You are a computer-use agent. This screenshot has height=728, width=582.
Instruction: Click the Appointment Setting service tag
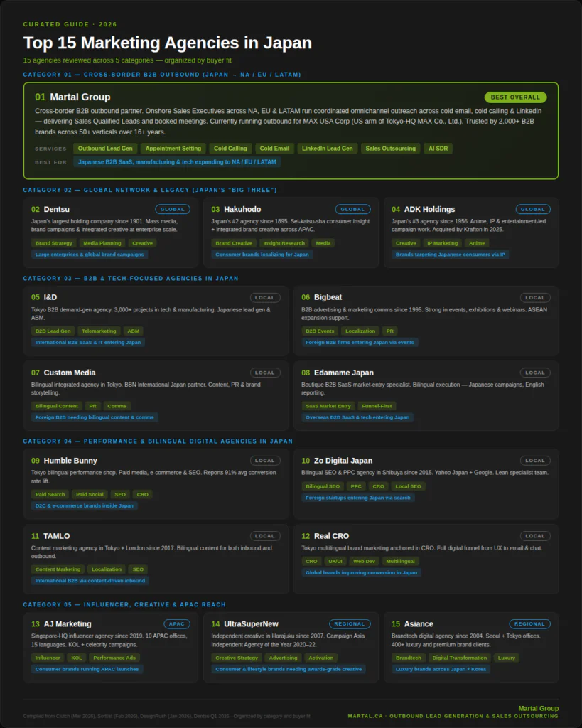tap(173, 149)
